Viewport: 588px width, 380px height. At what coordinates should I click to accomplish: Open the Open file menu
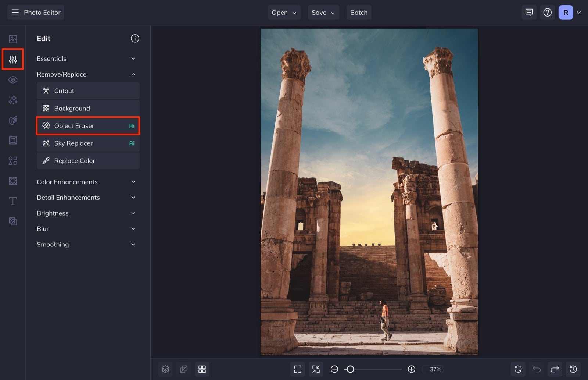(284, 12)
